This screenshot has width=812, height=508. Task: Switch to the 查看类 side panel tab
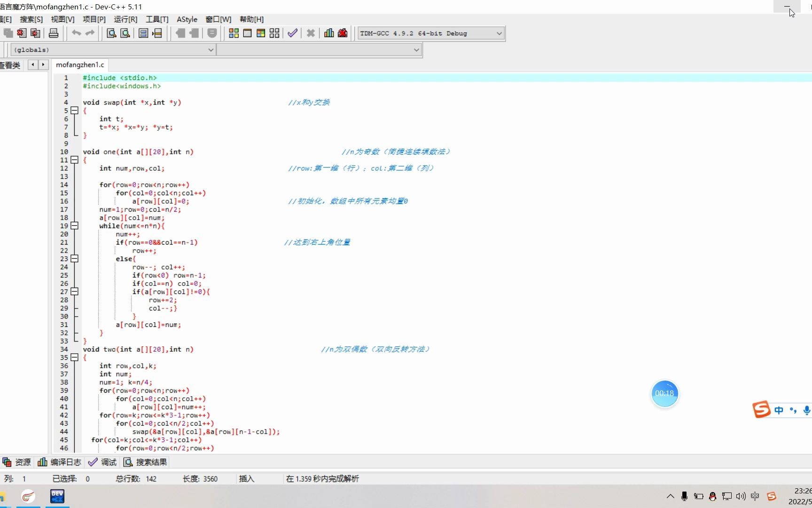10,65
